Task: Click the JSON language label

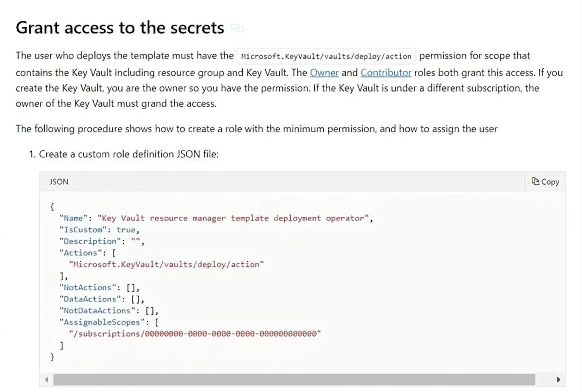Action: click(59, 182)
